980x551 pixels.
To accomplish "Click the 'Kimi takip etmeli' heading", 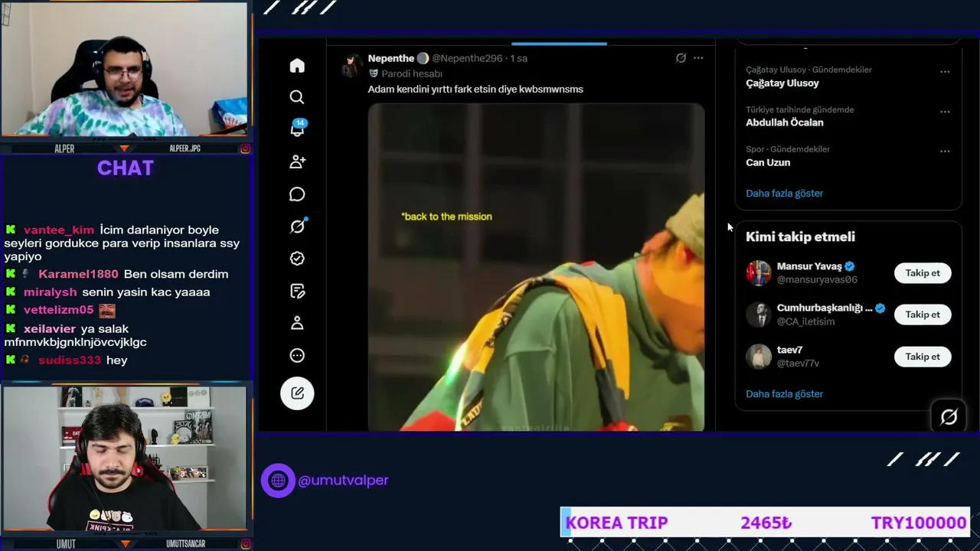I will [800, 237].
